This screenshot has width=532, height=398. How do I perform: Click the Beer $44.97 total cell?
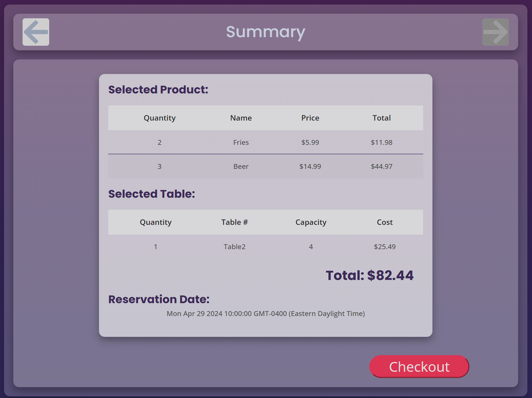tap(381, 166)
